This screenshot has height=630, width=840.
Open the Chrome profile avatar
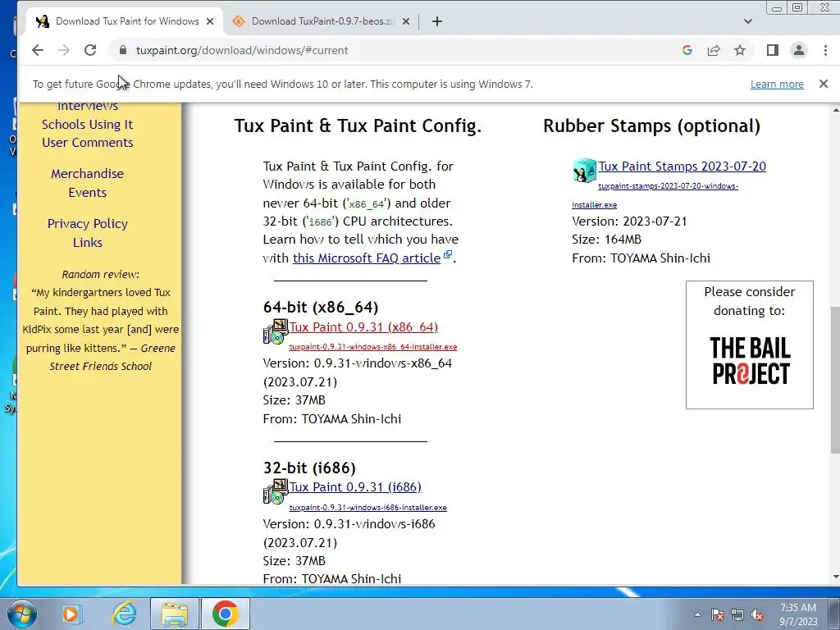coord(799,50)
